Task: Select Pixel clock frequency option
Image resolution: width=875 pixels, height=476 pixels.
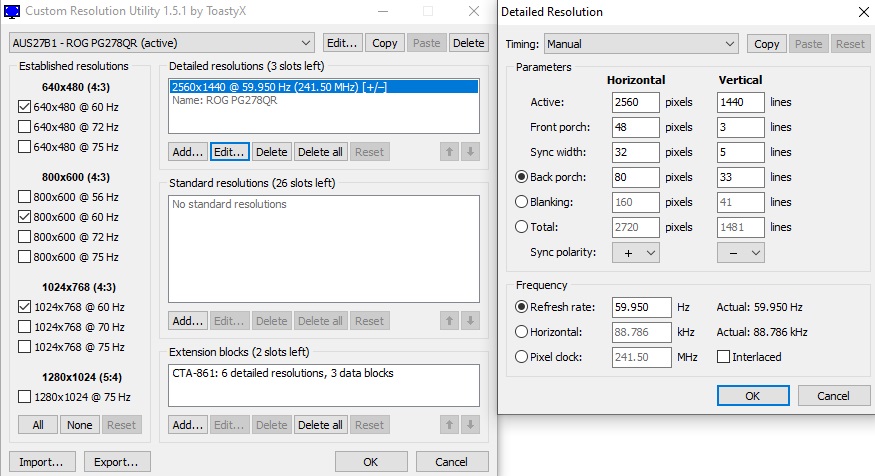Action: click(x=520, y=357)
